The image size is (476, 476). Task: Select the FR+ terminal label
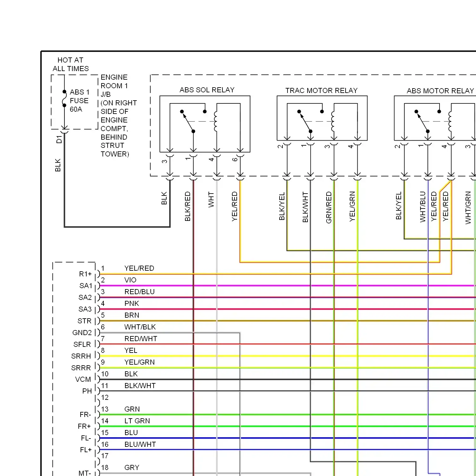click(x=84, y=426)
